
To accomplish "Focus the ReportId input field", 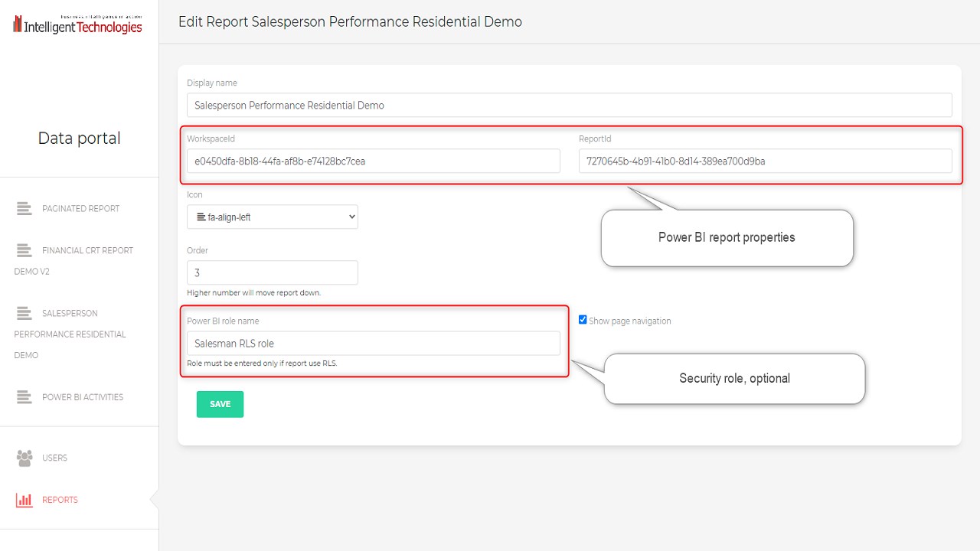I will tap(765, 161).
